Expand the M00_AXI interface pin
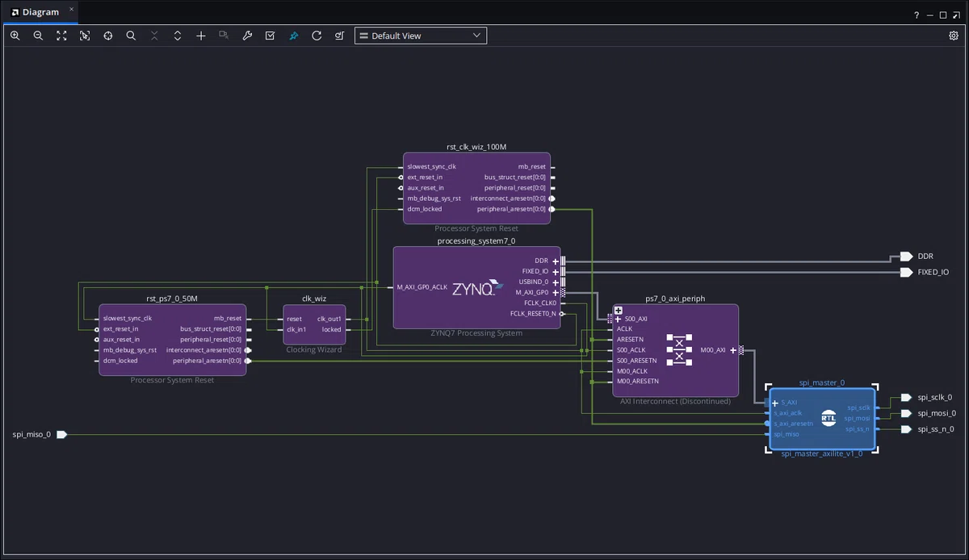969x560 pixels. coord(733,350)
